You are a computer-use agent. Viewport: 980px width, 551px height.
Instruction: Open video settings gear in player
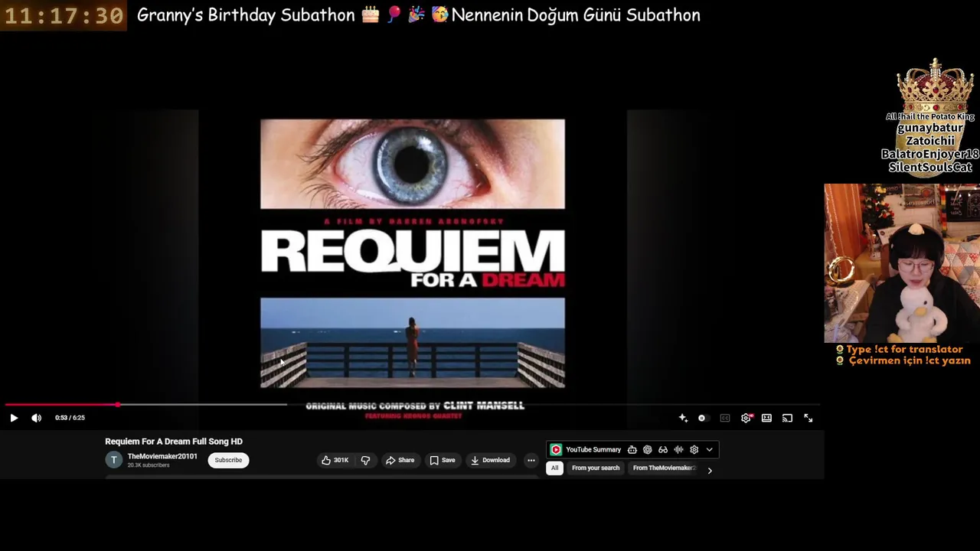(746, 418)
